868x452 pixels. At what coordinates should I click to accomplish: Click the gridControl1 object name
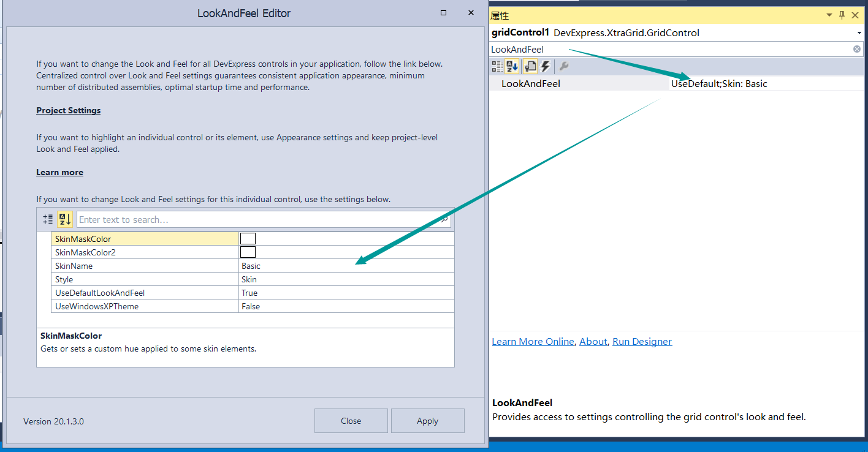(x=520, y=32)
